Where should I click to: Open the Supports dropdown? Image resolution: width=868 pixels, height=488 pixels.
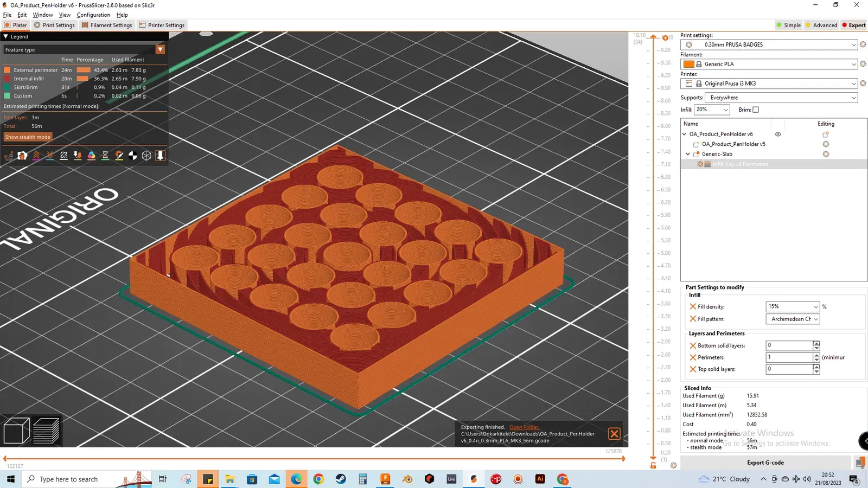781,98
